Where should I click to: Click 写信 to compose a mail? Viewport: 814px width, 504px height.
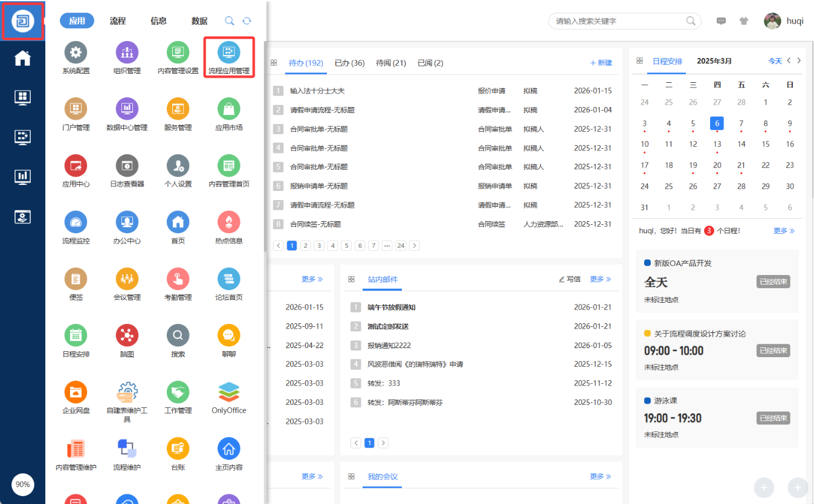point(569,279)
